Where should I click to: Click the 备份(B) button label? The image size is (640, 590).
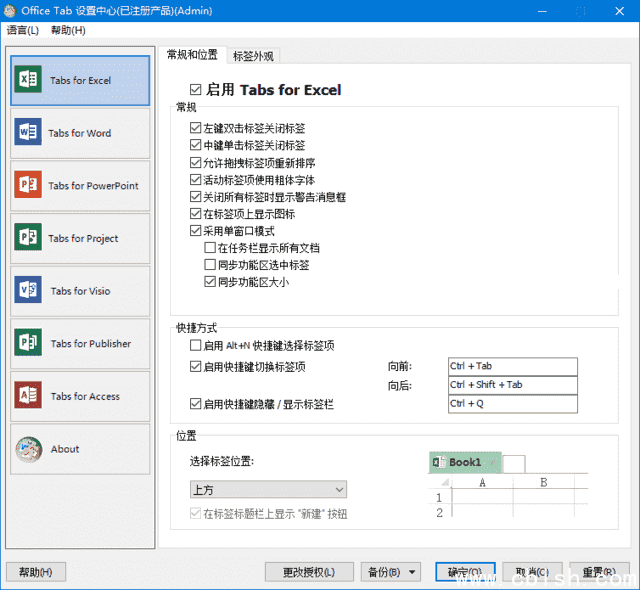(x=384, y=572)
